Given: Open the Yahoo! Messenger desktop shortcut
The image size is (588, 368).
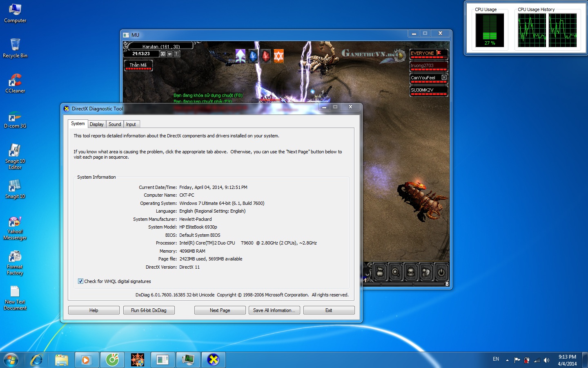Looking at the screenshot, I should click(15, 228).
